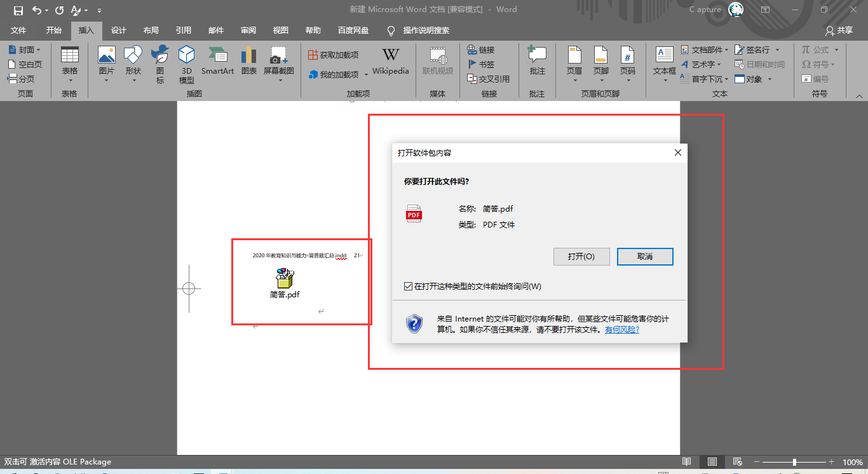868x474 pixels.
Task: Open the Wikipedia add-in
Action: click(391, 61)
